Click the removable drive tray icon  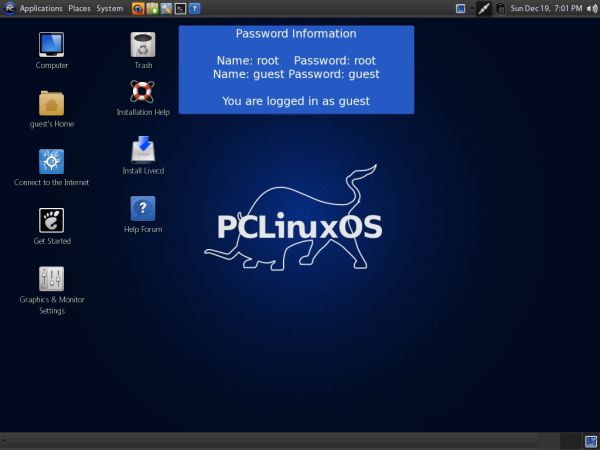coord(501,8)
